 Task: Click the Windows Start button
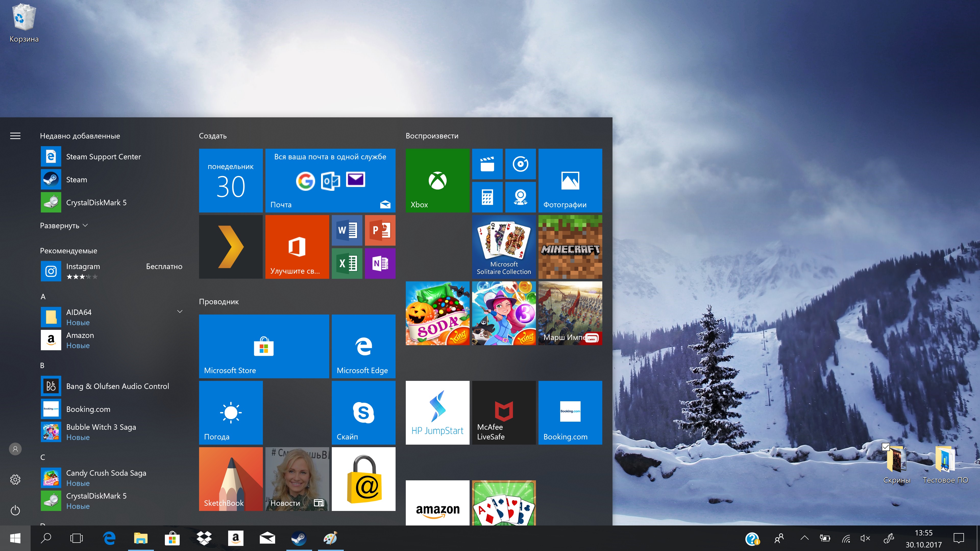pyautogui.click(x=15, y=538)
